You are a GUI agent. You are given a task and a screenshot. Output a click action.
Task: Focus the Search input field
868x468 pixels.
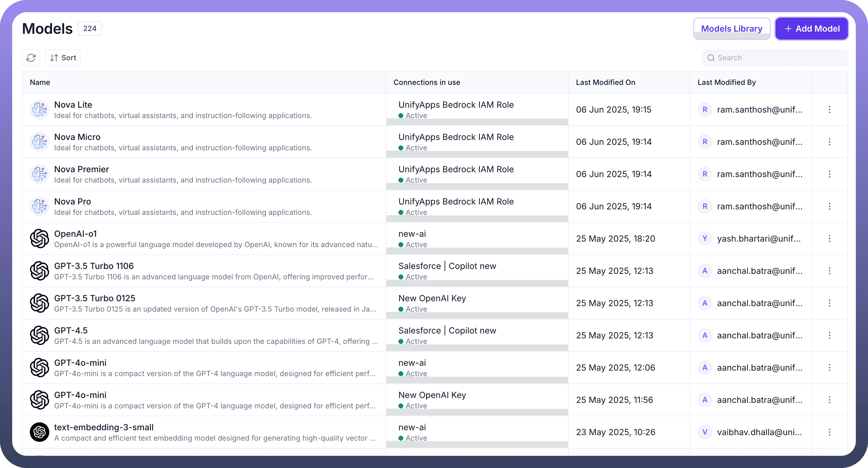pyautogui.click(x=778, y=58)
